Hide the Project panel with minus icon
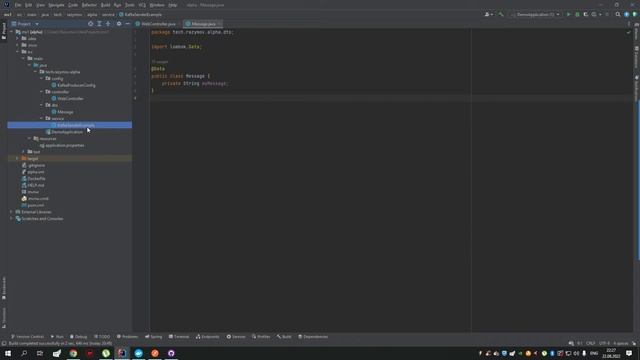640x360 pixels. point(127,24)
